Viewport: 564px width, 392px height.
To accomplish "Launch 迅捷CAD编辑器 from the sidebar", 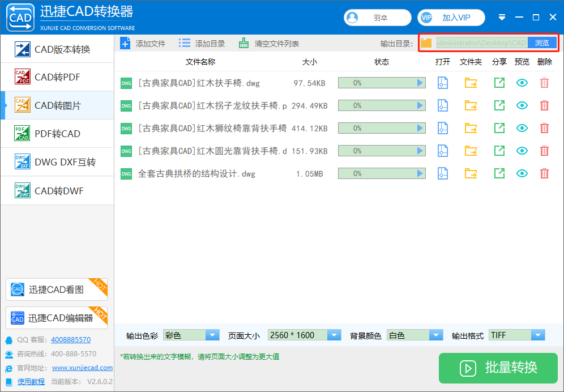I will click(56, 318).
